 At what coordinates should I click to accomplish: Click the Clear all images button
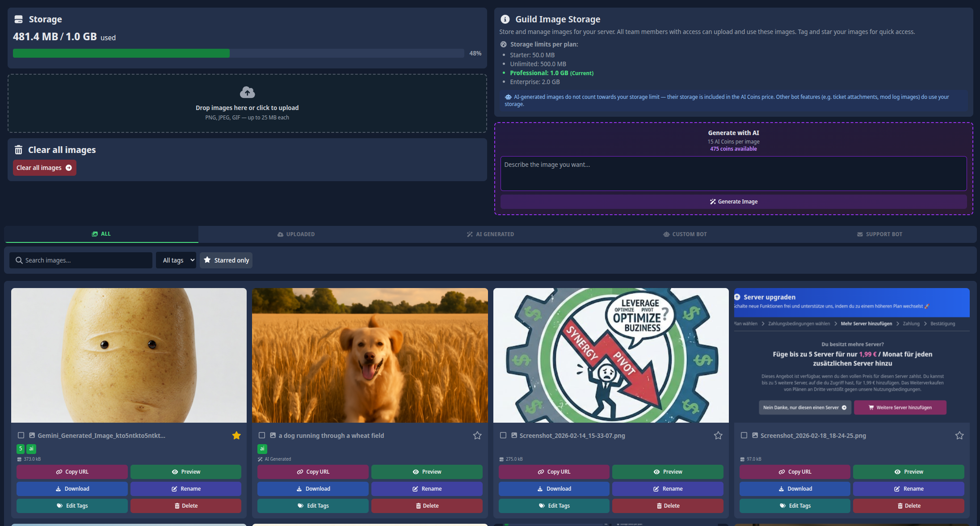[x=44, y=167]
